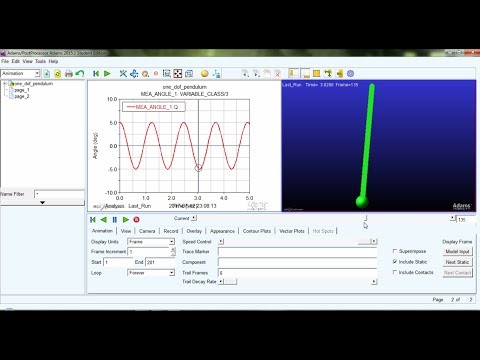Click the front view orientation icon

(x=189, y=74)
